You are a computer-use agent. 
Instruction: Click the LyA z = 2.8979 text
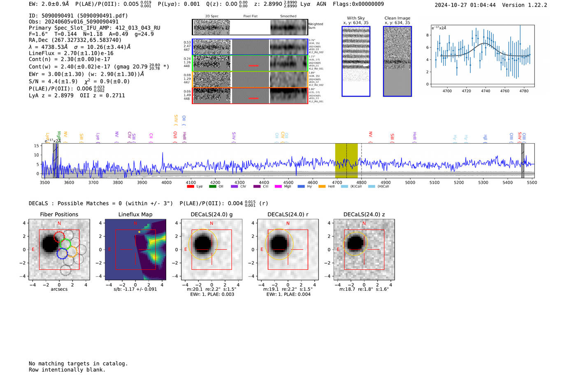coord(51,95)
